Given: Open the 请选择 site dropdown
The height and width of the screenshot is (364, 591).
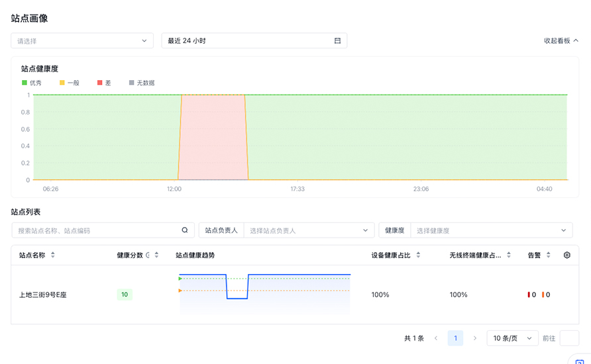Looking at the screenshot, I should 82,41.
